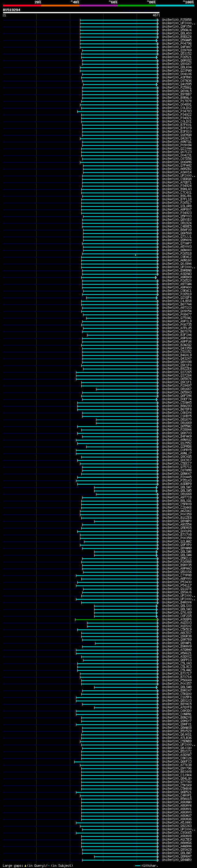The image size is (197, 868).
Task: Click the orange ~40% identity legend segment
Action: point(60,6)
